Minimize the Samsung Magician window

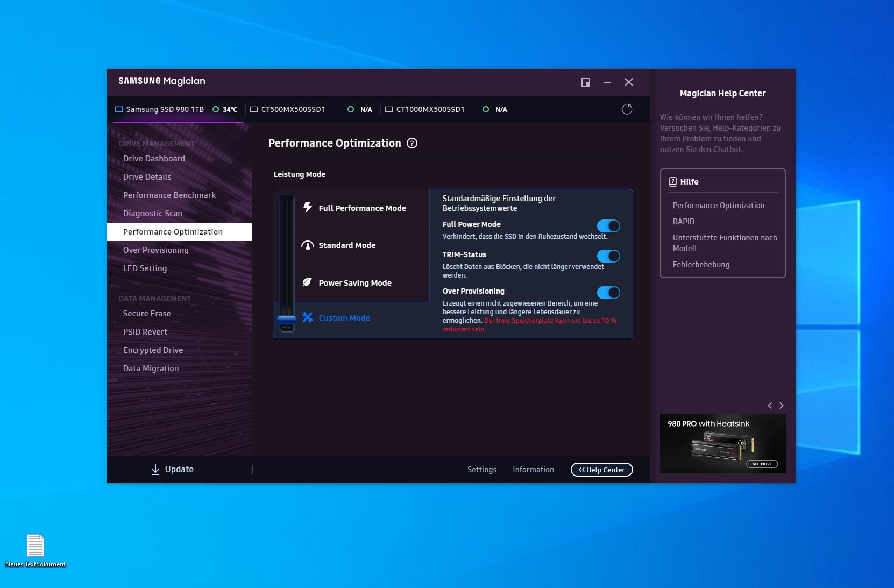point(607,82)
